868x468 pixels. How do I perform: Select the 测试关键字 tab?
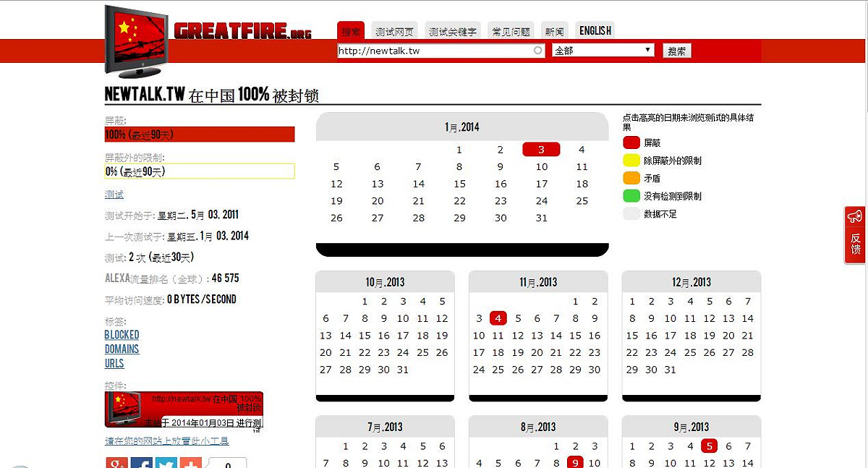pos(453,31)
